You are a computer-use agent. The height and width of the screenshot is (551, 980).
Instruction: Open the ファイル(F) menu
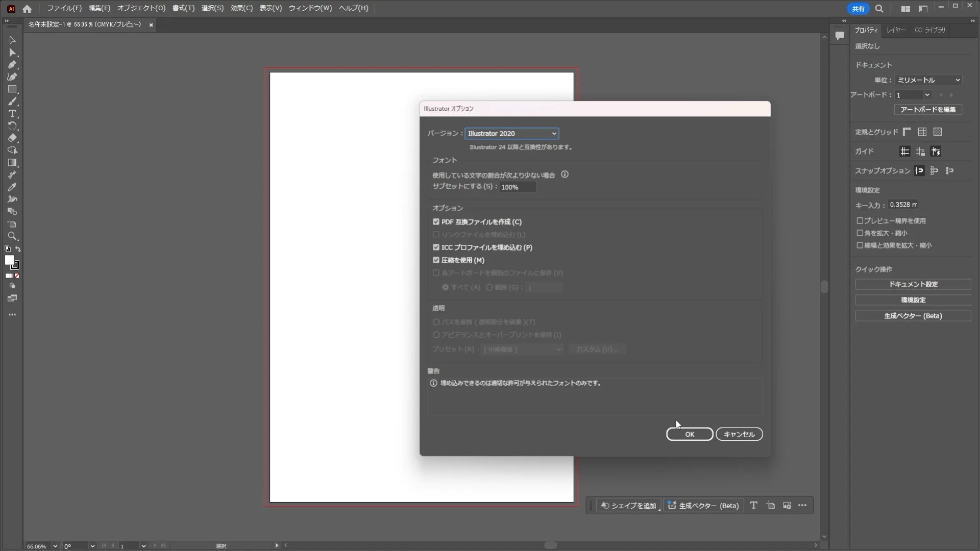click(x=64, y=8)
